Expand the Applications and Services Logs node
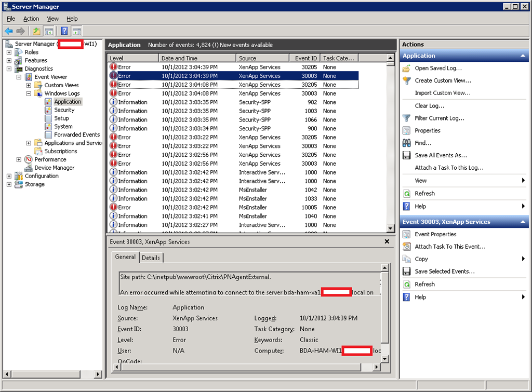 [29, 143]
